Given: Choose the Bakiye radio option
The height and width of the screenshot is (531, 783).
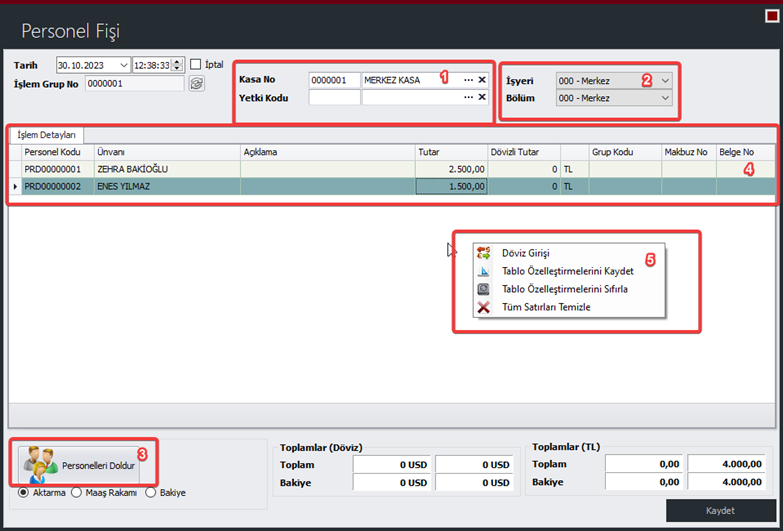Looking at the screenshot, I should click(152, 492).
